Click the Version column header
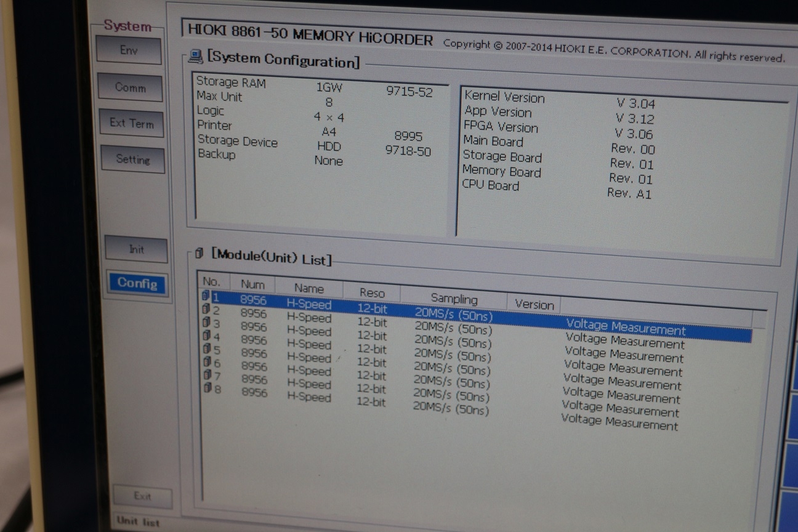The image size is (798, 532). click(x=534, y=304)
